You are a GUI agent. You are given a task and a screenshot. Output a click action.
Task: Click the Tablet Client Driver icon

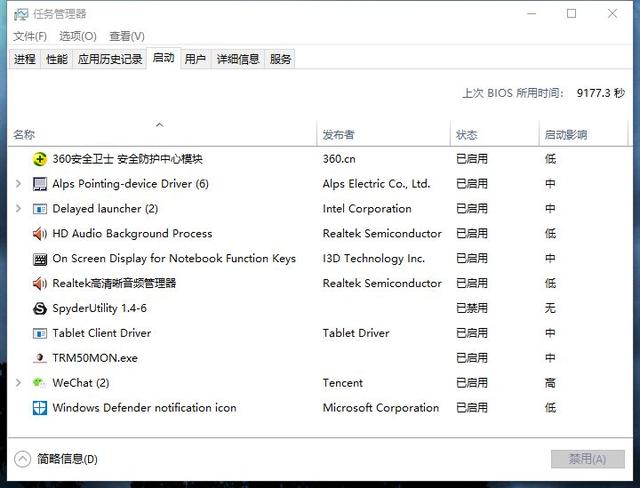point(40,333)
